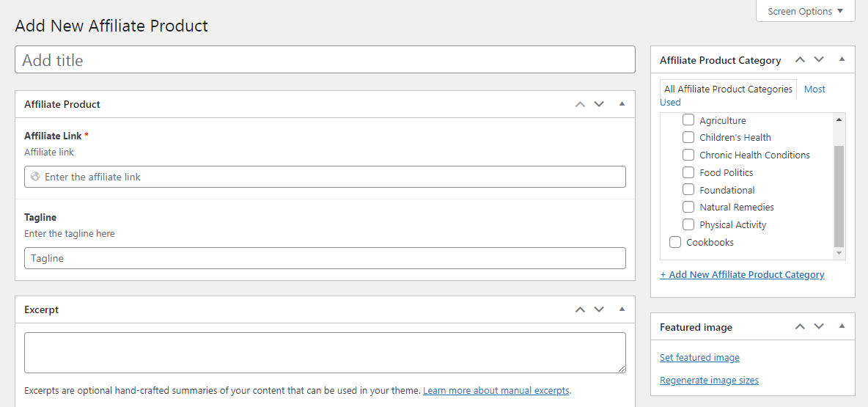Click category list scroll down arrow
Image resolution: width=868 pixels, height=407 pixels.
839,252
